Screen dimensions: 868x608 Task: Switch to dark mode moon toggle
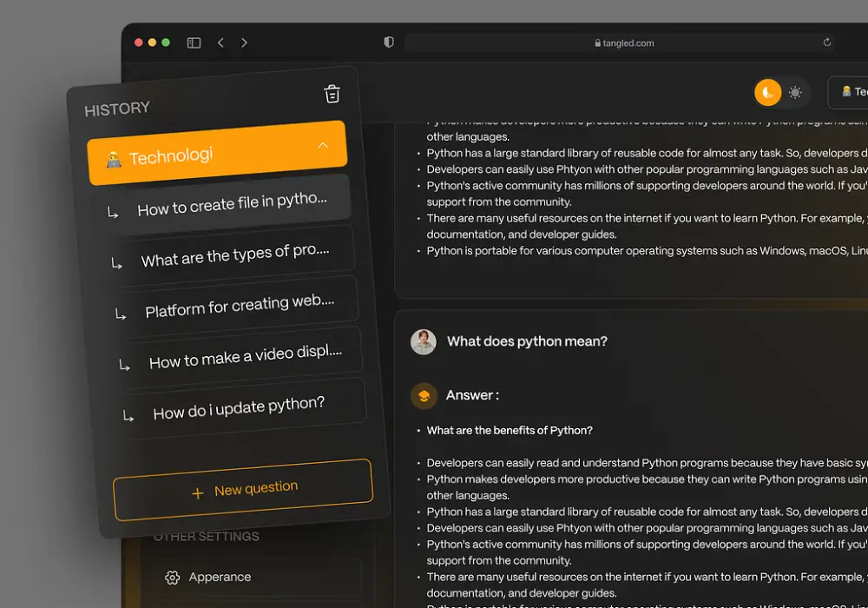click(767, 92)
